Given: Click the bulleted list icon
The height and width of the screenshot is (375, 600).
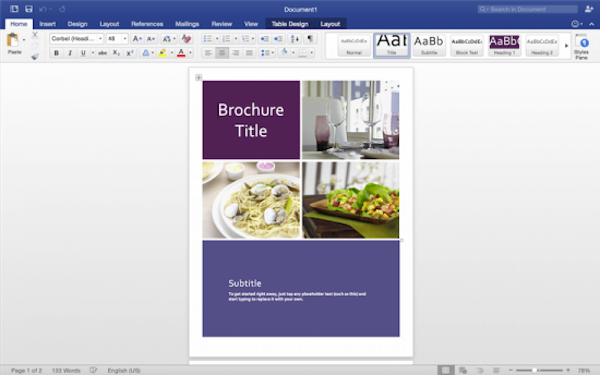Looking at the screenshot, I should point(208,39).
